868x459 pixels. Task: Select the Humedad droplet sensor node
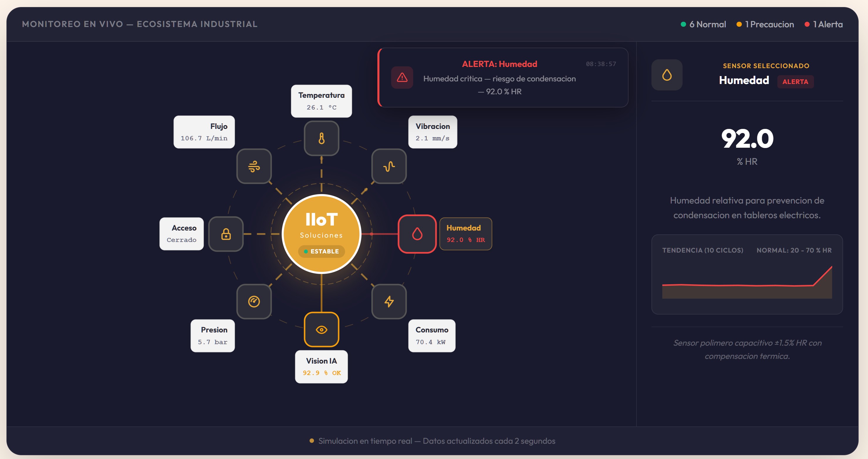(417, 234)
